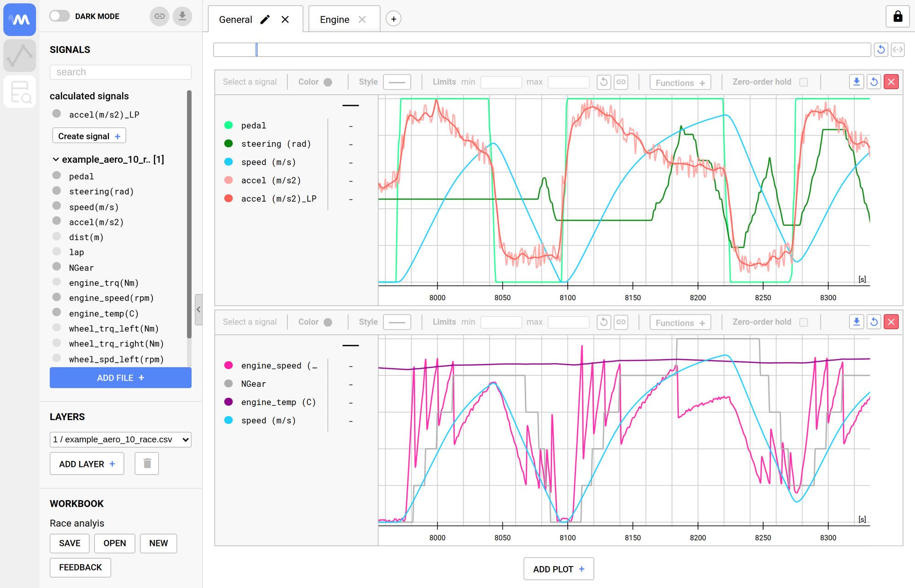Add a new tab with the plus button
This screenshot has height=588, width=915.
[393, 19]
